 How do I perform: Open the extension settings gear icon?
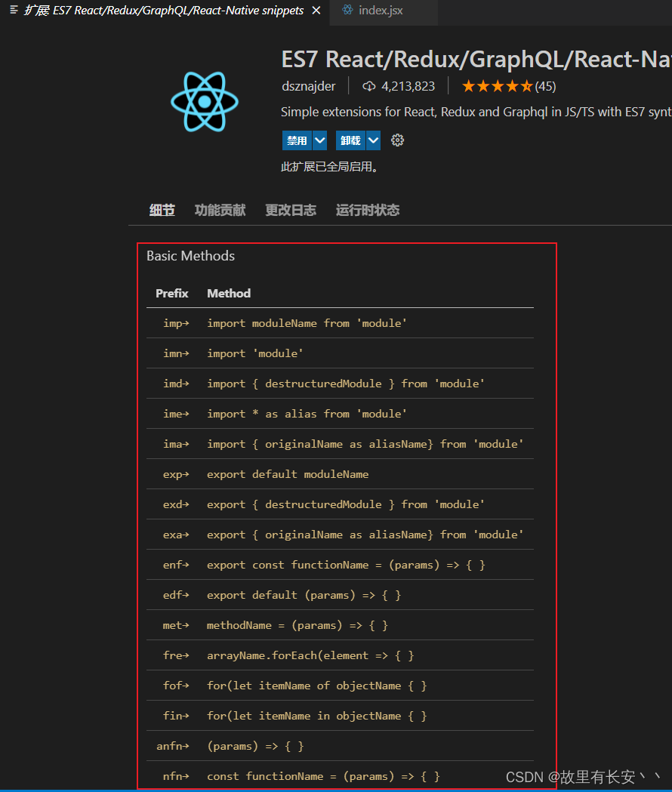[398, 140]
